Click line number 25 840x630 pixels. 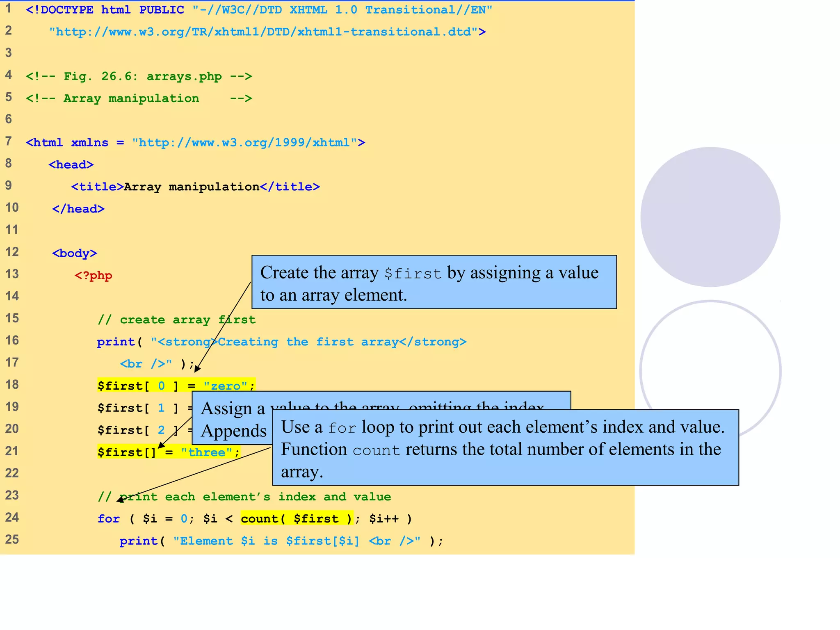coord(12,539)
